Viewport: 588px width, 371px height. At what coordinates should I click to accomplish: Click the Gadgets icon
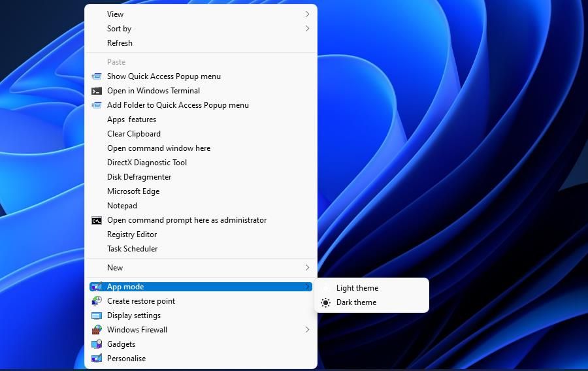[97, 344]
